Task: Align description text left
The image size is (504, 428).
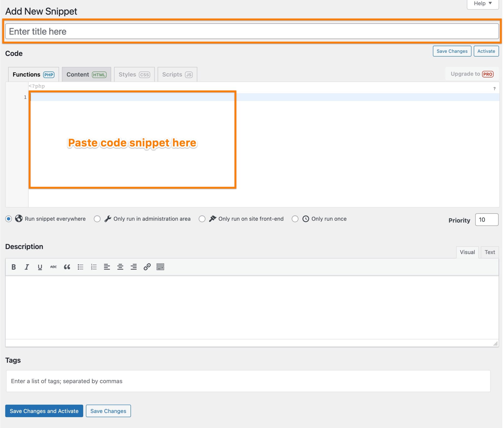Action: 107,267
